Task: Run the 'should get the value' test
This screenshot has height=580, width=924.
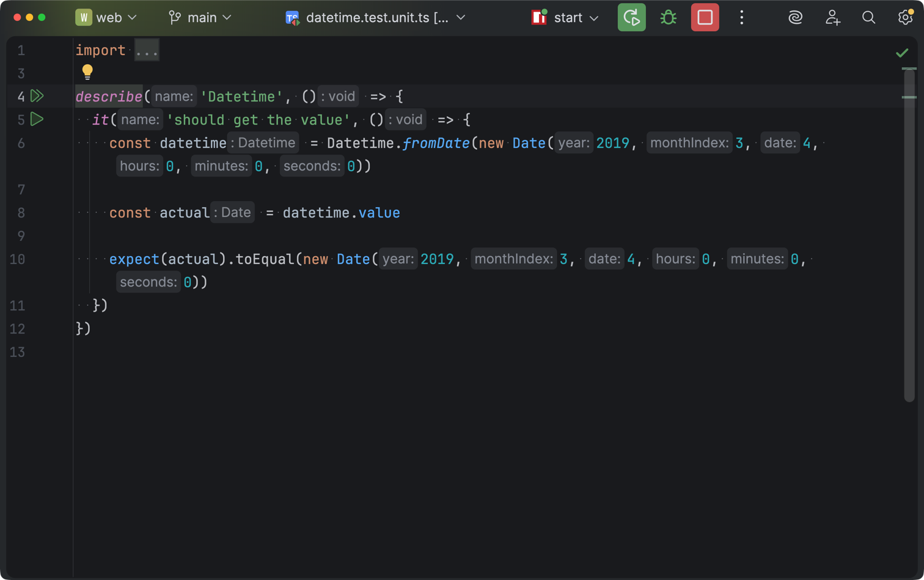Action: 36,120
